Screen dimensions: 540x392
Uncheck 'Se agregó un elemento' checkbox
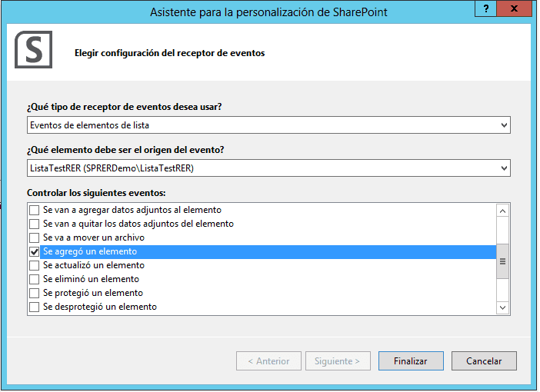[34, 251]
